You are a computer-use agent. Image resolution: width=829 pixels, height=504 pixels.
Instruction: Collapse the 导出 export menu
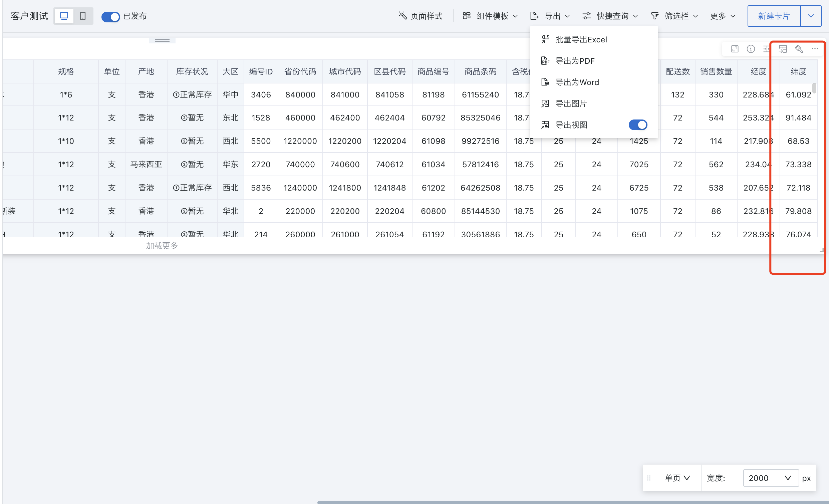click(550, 16)
